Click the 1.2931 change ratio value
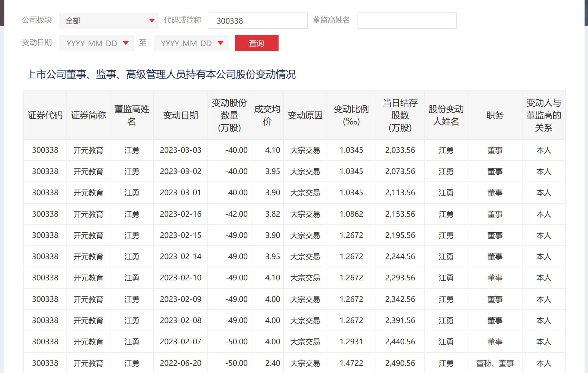 point(351,342)
